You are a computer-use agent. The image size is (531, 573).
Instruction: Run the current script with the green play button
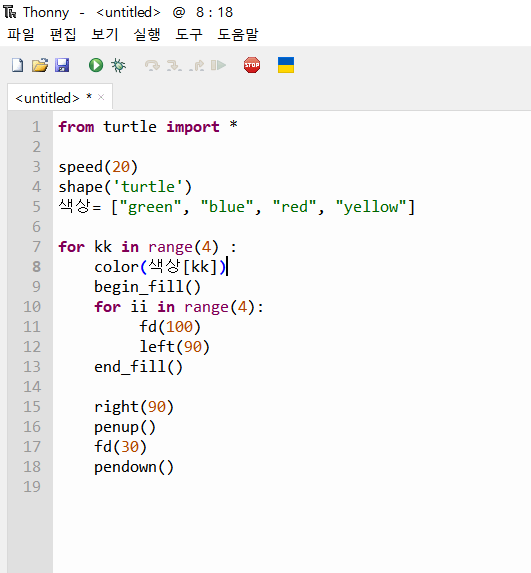96,65
